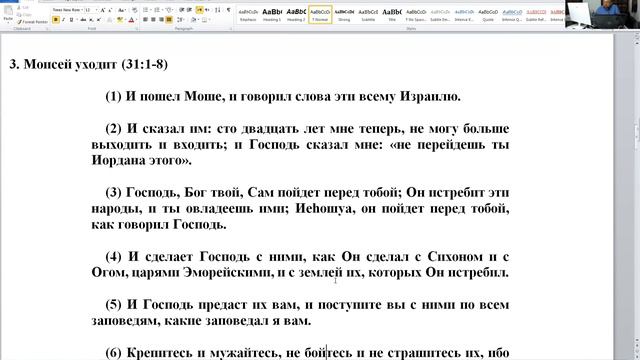Click the Shrink Font icon

pyautogui.click(x=110, y=10)
